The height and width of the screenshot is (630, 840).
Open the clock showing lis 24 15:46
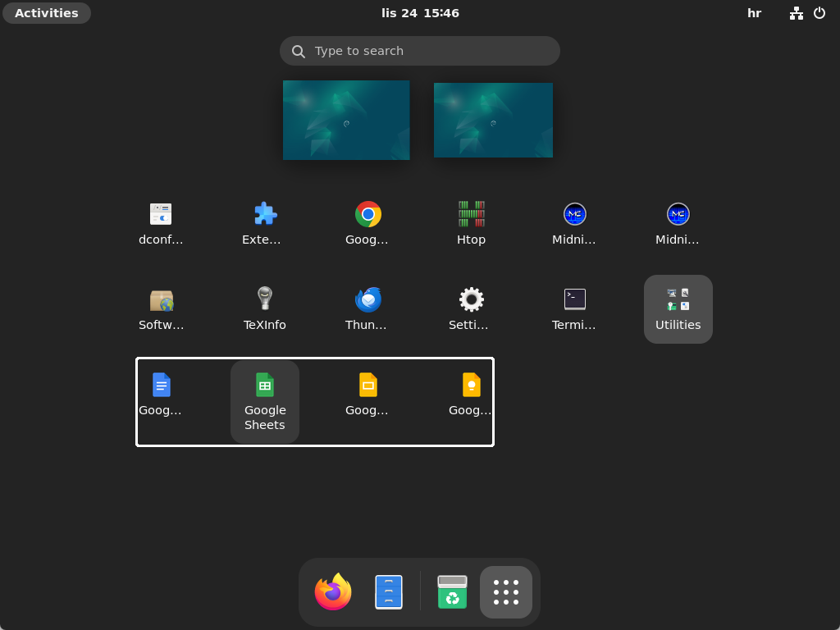pos(420,13)
